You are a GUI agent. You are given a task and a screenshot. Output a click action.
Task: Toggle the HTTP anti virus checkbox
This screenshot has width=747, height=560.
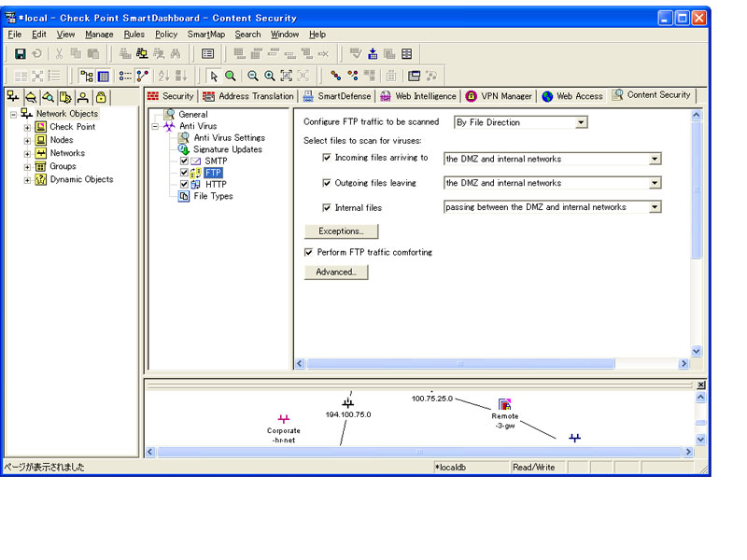pyautogui.click(x=184, y=184)
